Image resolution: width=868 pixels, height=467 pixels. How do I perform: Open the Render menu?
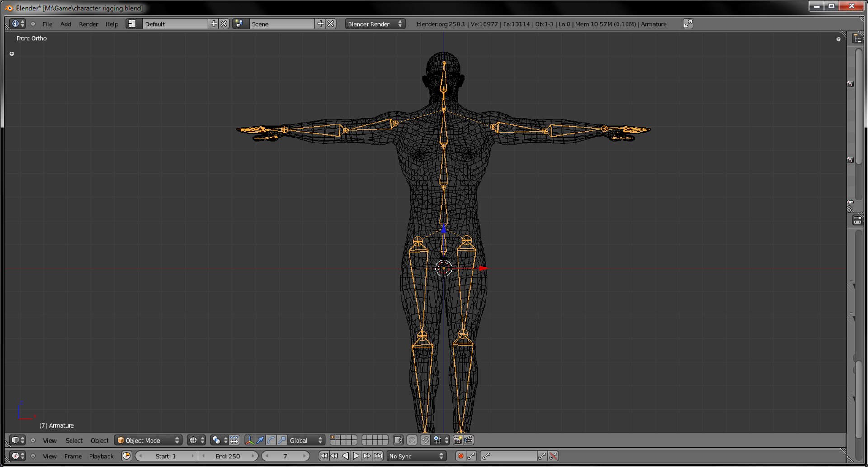tap(88, 24)
